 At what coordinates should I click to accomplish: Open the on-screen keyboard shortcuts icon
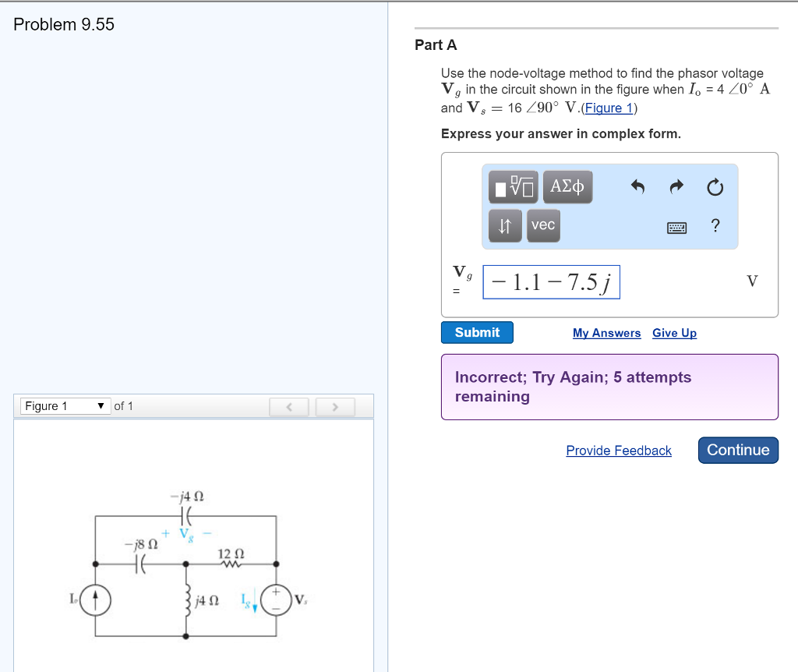pos(677,228)
